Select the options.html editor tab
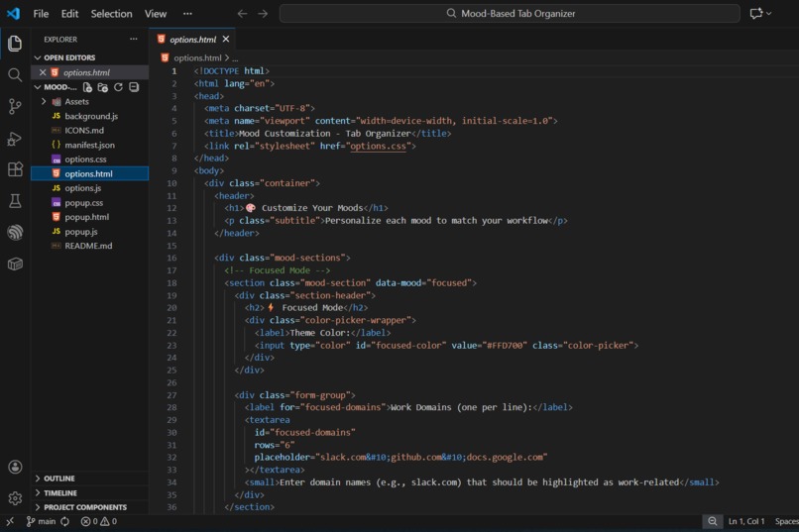 (192, 40)
